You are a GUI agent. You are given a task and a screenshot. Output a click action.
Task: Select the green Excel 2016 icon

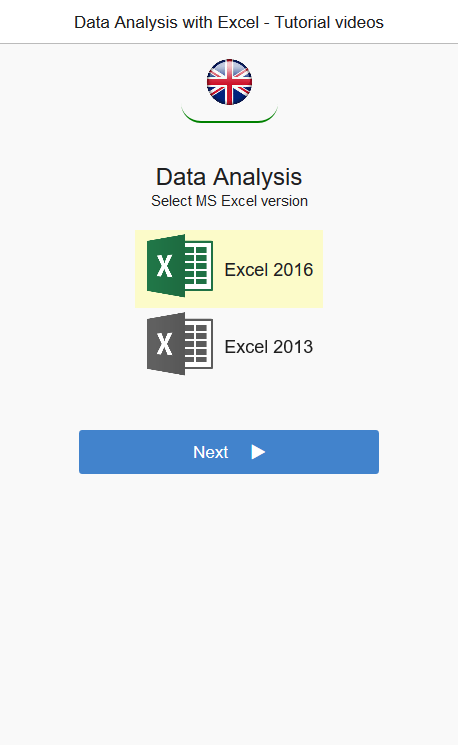(x=180, y=266)
